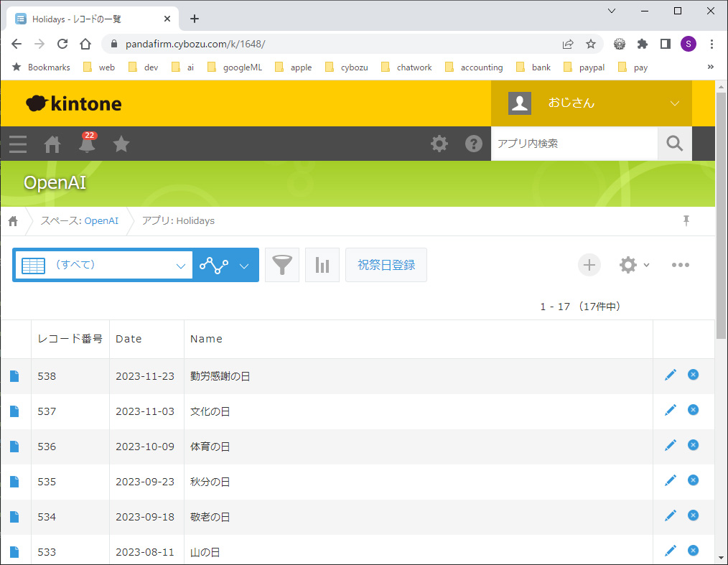Edit record 538 with pencil icon
This screenshot has width=728, height=565.
coord(671,375)
